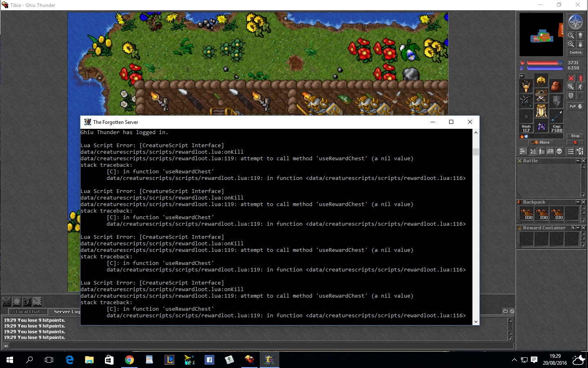Screen dimensions: 588x368
Task: Select second item stack in Backpack
Action: (542, 213)
